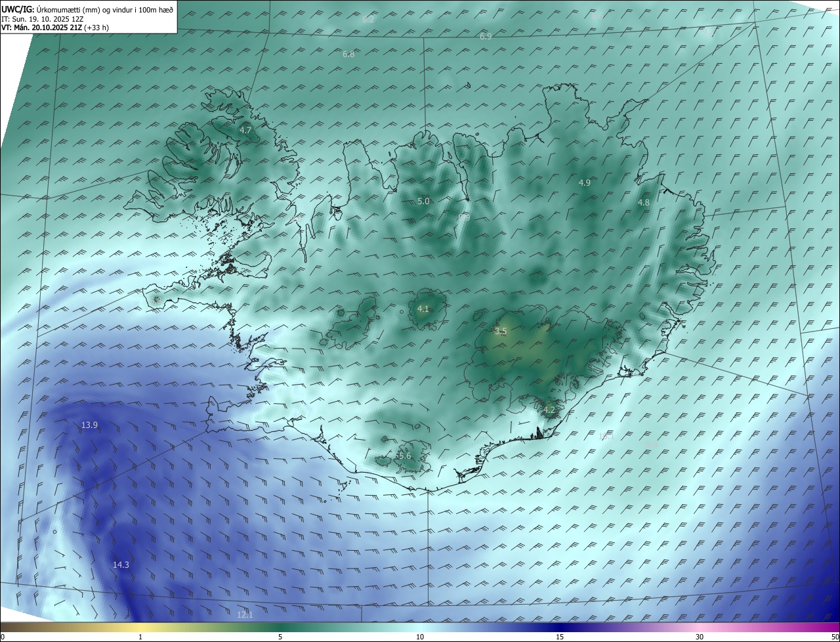Click the color scale label 15

pyautogui.click(x=560, y=637)
